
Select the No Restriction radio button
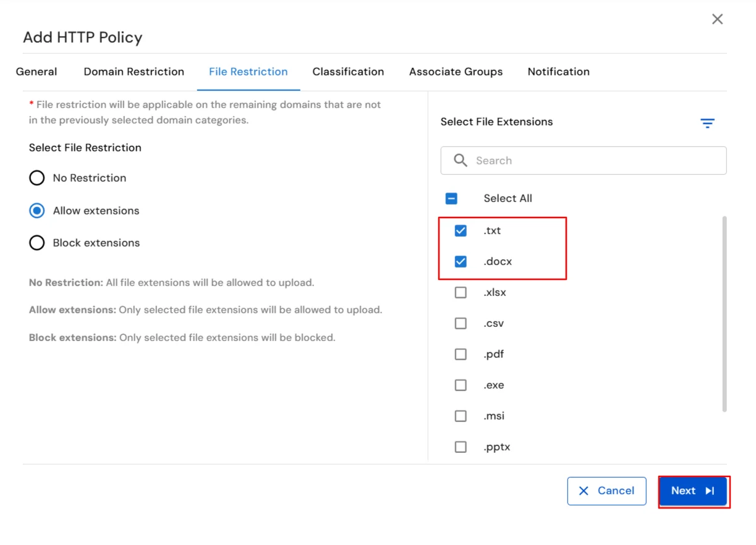coord(36,178)
